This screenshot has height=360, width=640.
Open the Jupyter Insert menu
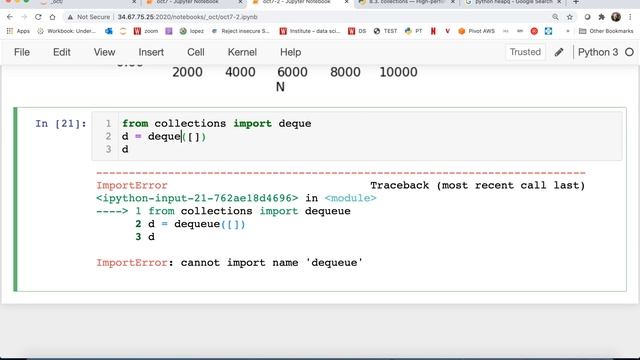coord(151,52)
